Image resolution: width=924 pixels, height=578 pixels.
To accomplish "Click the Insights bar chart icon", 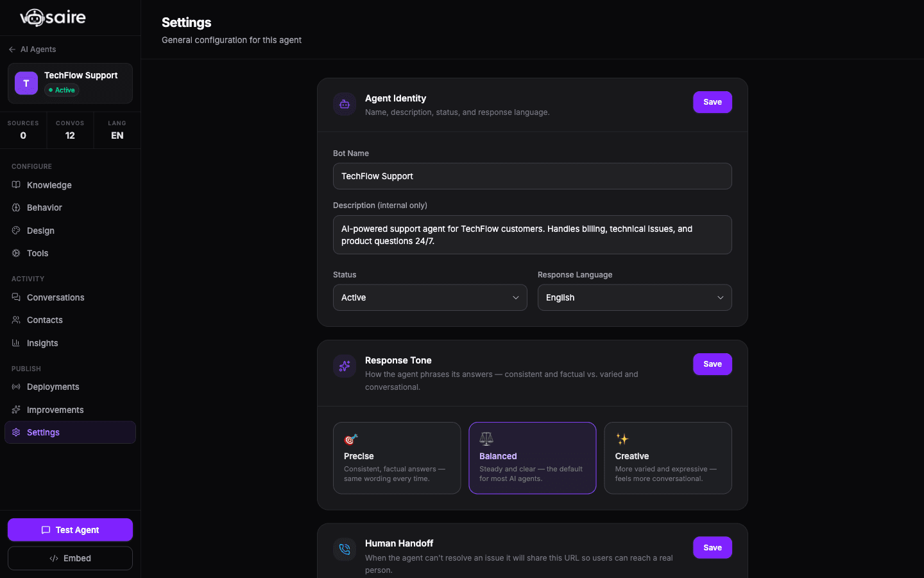I will pos(16,343).
